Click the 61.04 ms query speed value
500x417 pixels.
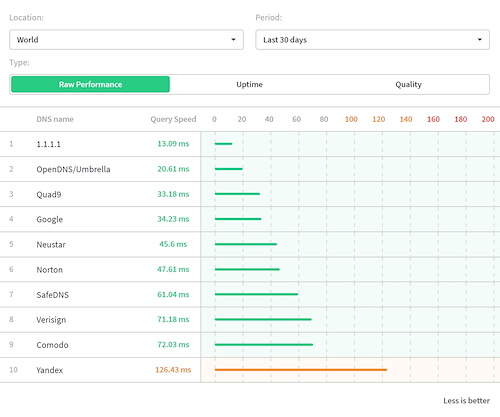click(173, 294)
